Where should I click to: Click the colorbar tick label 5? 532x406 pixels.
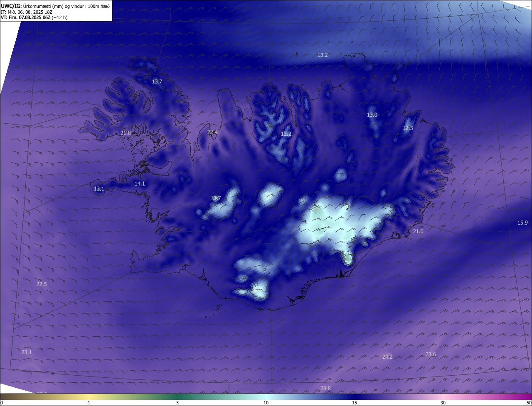tap(177, 403)
